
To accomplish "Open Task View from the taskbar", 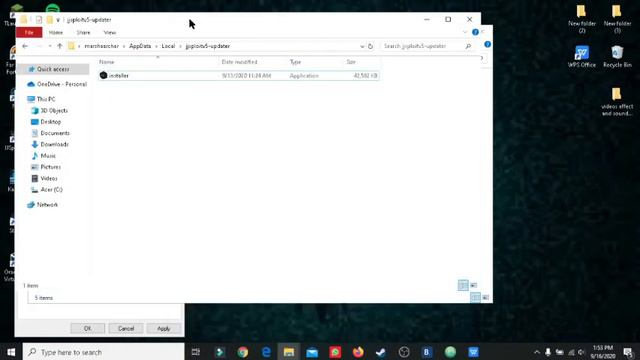I will pos(196,352).
